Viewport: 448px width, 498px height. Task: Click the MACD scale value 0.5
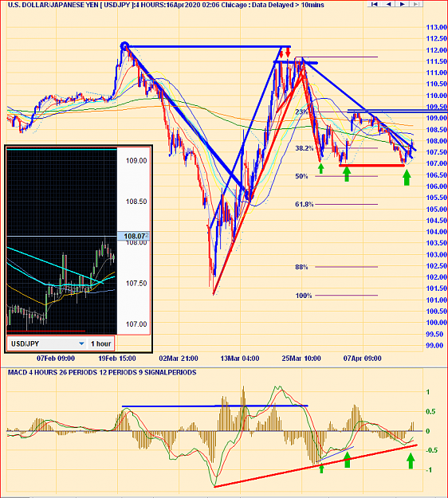click(430, 412)
